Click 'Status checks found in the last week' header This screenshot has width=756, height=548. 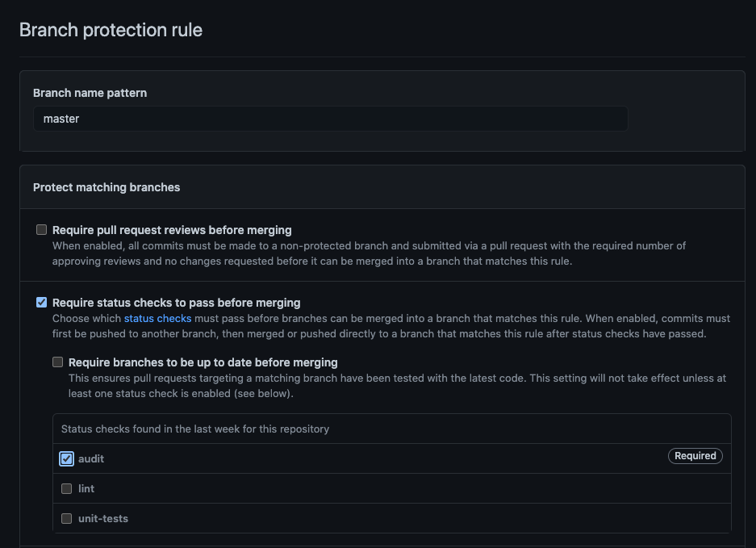(x=195, y=429)
